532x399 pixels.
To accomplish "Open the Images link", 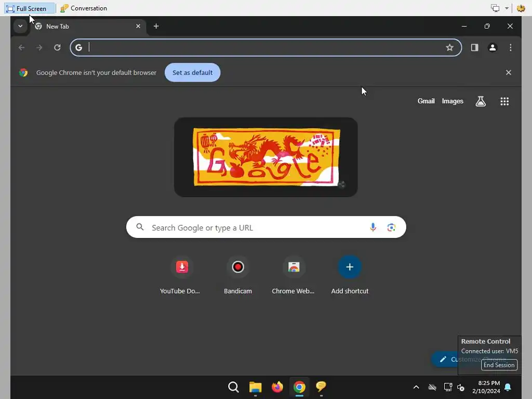I will pyautogui.click(x=453, y=101).
